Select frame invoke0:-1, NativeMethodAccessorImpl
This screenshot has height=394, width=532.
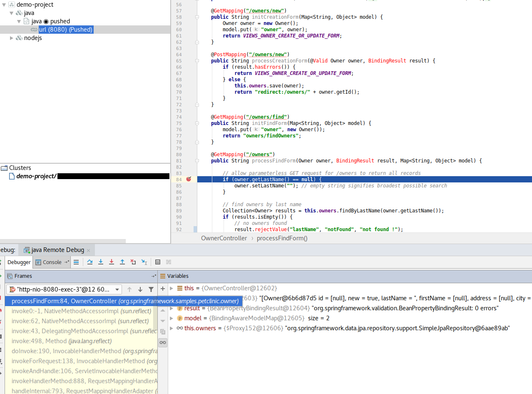(x=81, y=311)
